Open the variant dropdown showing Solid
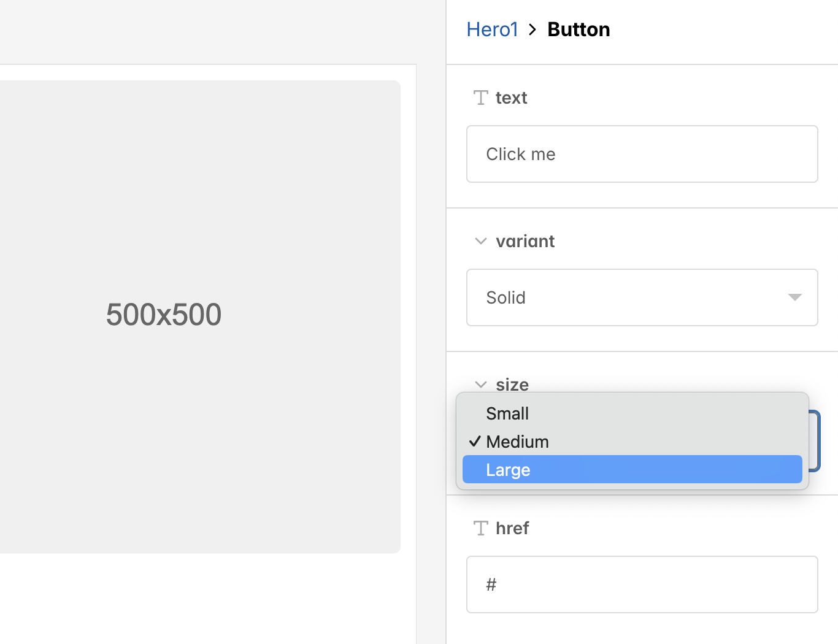The width and height of the screenshot is (838, 644). [x=642, y=297]
